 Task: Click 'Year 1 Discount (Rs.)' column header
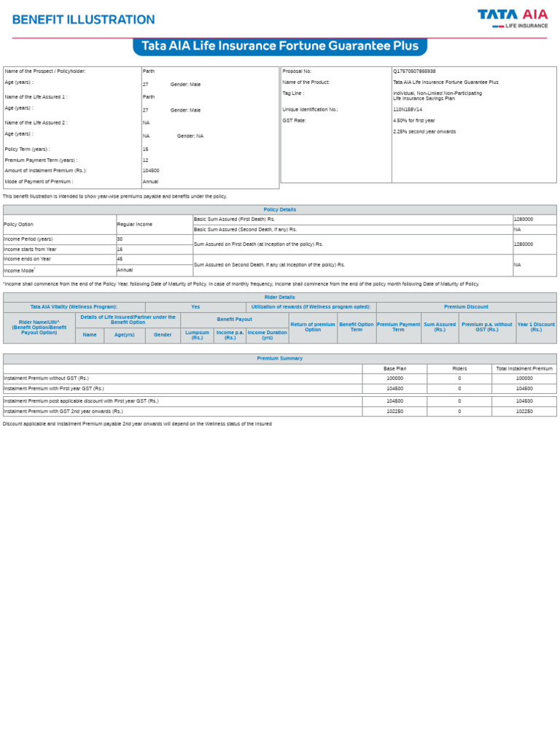536,327
